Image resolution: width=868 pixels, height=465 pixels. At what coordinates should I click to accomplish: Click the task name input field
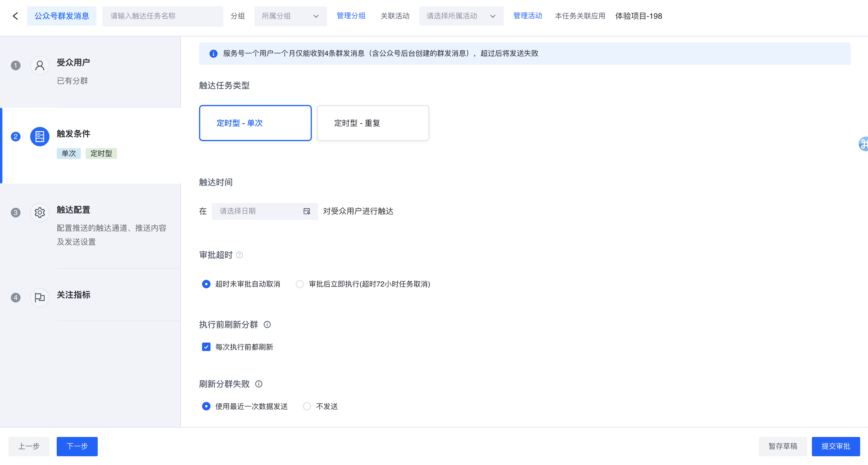coord(163,16)
